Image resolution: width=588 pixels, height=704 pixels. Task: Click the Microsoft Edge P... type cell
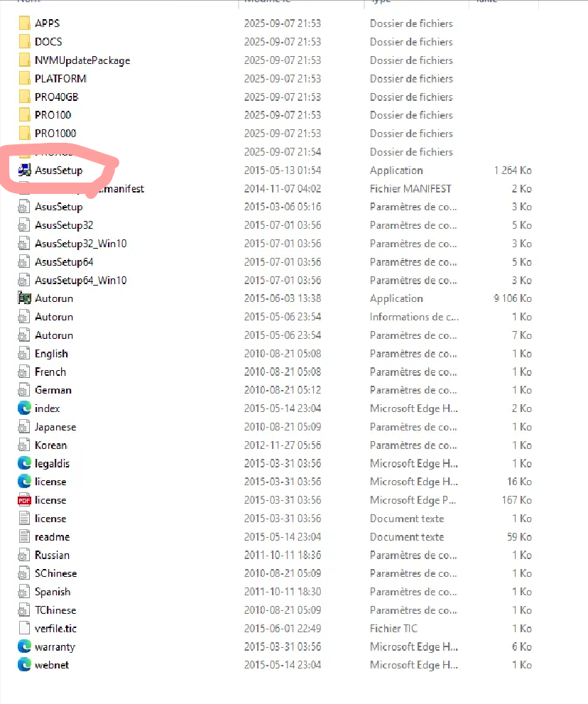413,500
